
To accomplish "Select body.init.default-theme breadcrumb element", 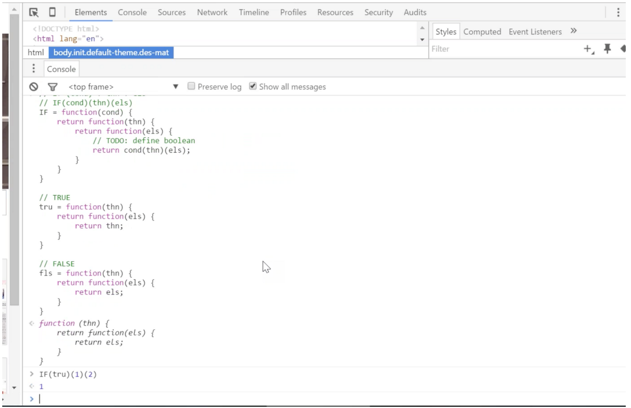I will coord(111,52).
